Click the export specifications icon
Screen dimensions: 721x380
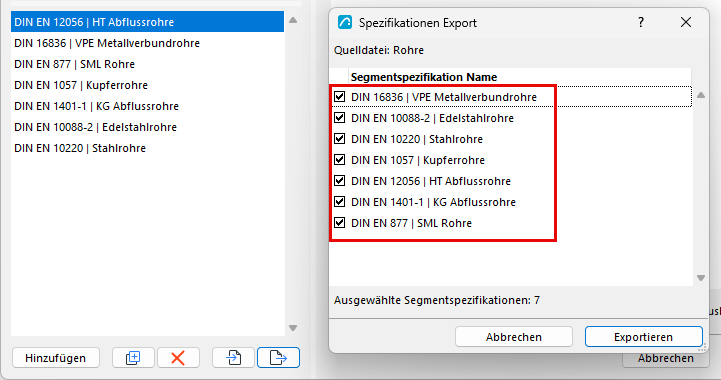(x=278, y=357)
